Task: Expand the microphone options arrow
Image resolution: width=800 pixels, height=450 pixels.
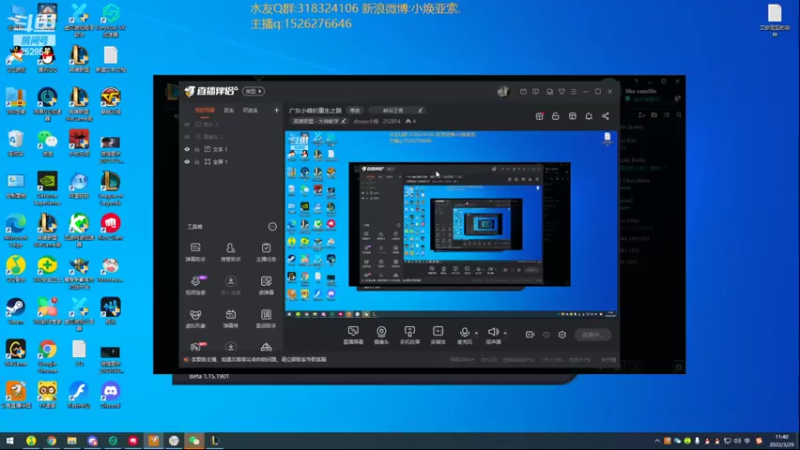Action: click(477, 333)
